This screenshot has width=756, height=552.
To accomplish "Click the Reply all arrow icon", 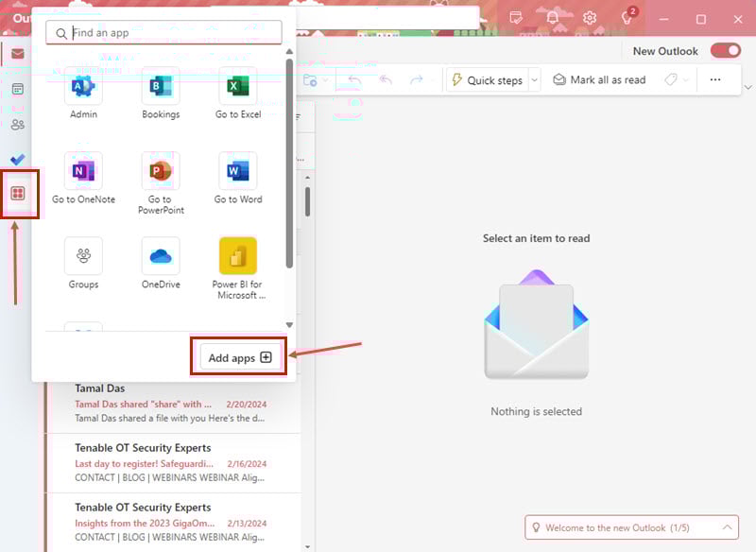I will (386, 80).
